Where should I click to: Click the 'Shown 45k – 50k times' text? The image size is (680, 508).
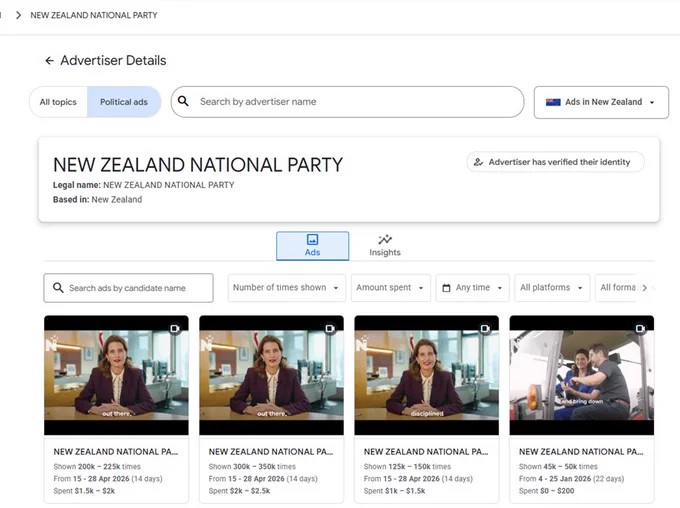[558, 467]
